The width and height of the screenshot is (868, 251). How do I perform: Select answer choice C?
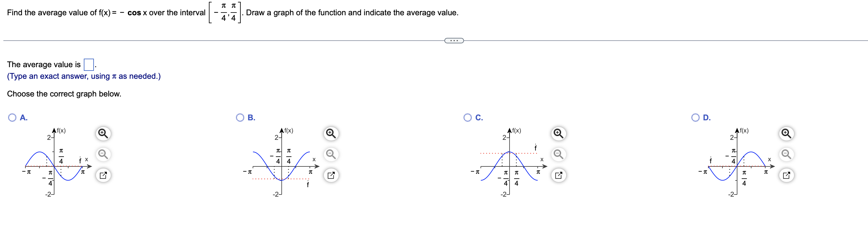click(x=468, y=118)
